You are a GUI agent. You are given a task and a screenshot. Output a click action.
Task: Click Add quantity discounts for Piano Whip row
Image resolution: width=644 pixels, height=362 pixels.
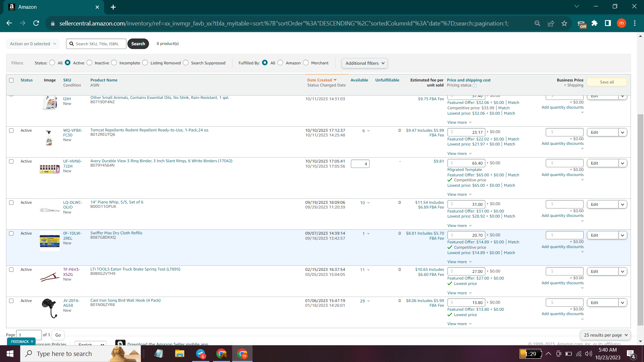562,216
